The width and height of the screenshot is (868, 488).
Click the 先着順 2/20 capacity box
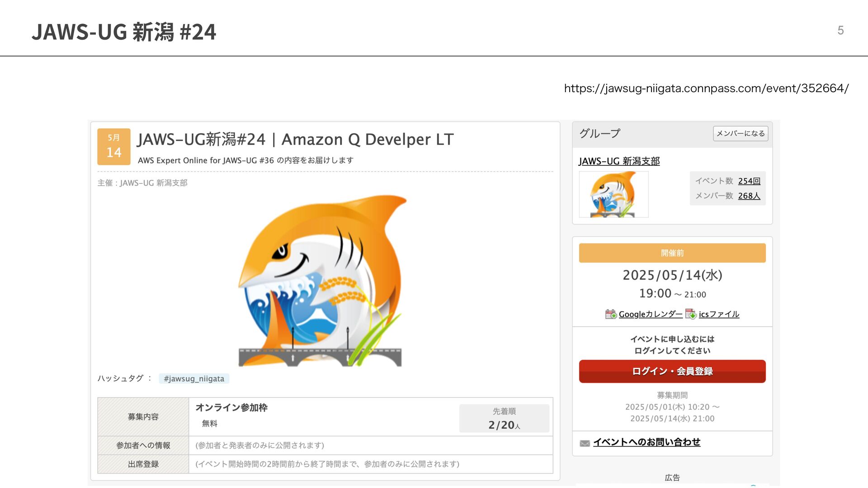pyautogui.click(x=504, y=418)
